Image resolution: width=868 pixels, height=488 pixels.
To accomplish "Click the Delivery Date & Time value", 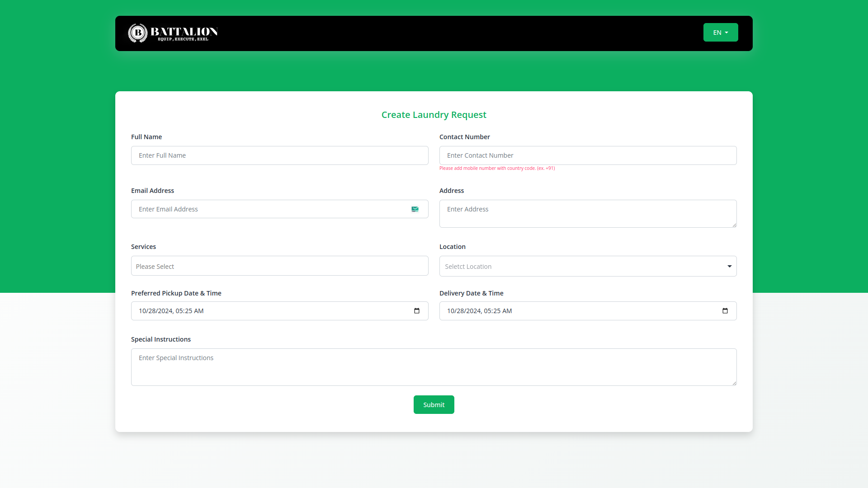I will coord(480,311).
